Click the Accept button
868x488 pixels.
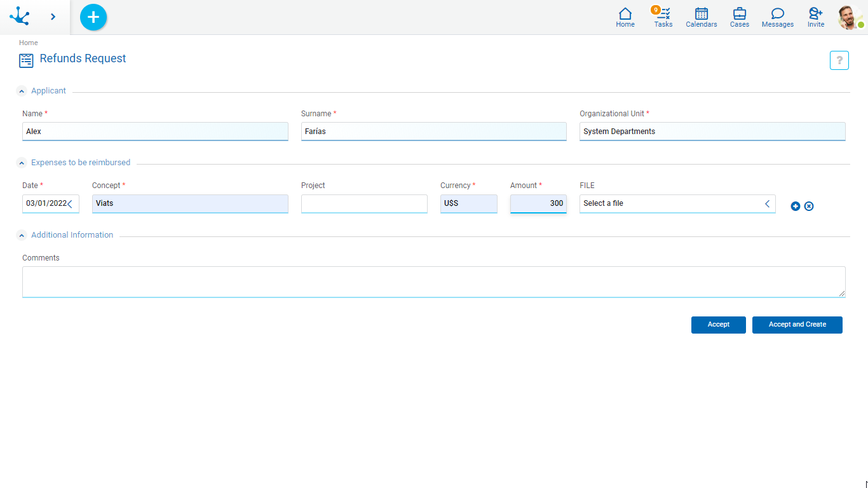click(718, 325)
